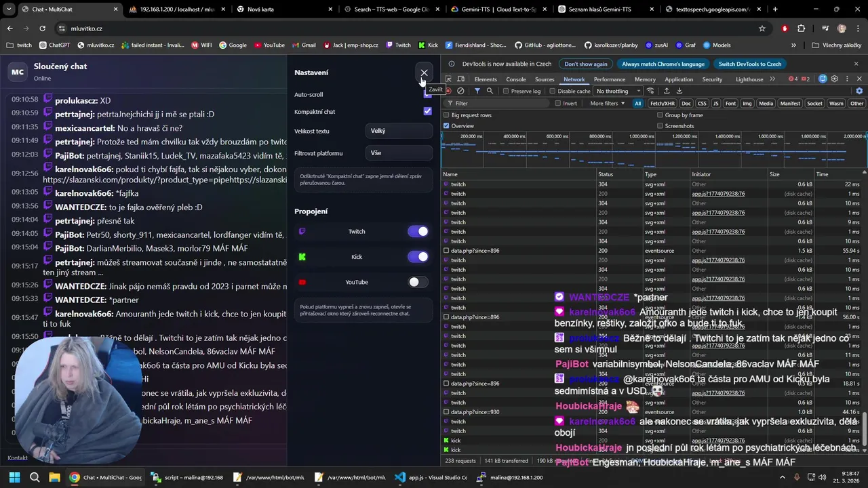
Task: Switch to the Console tab
Action: tap(516, 79)
